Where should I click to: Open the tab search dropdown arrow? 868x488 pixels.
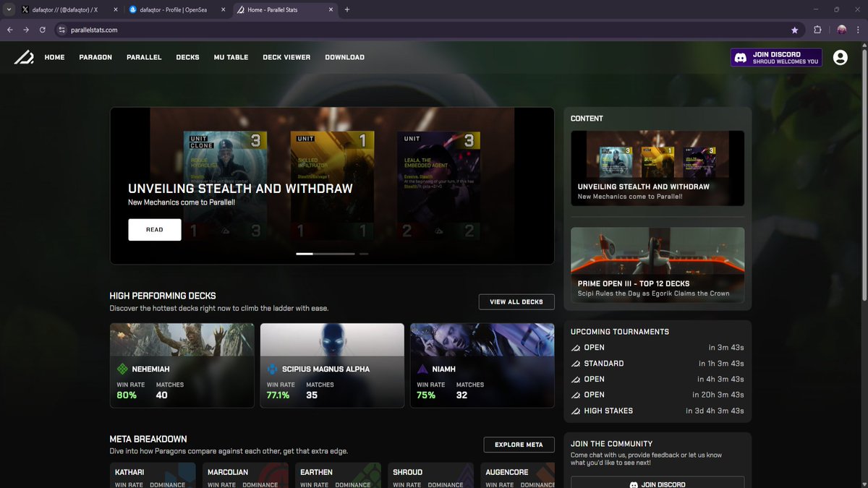[x=7, y=10]
